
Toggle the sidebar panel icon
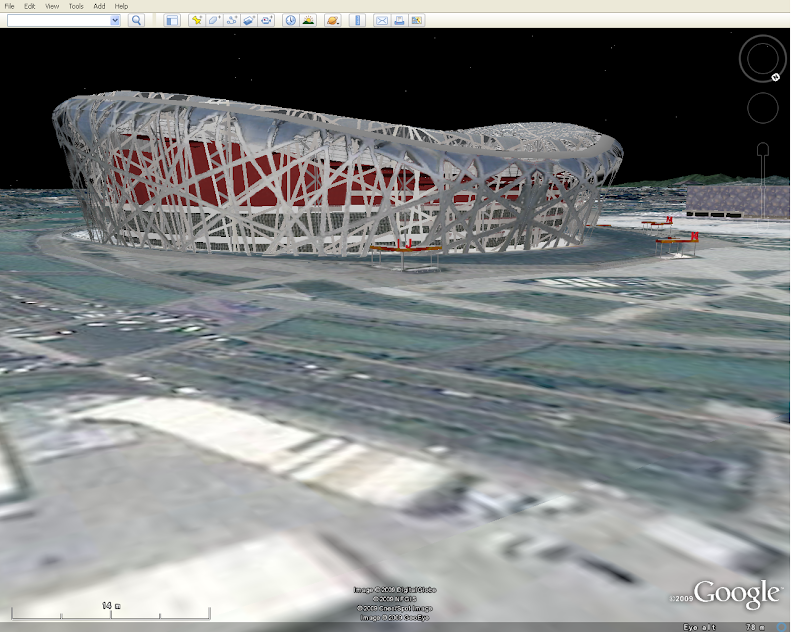click(172, 20)
